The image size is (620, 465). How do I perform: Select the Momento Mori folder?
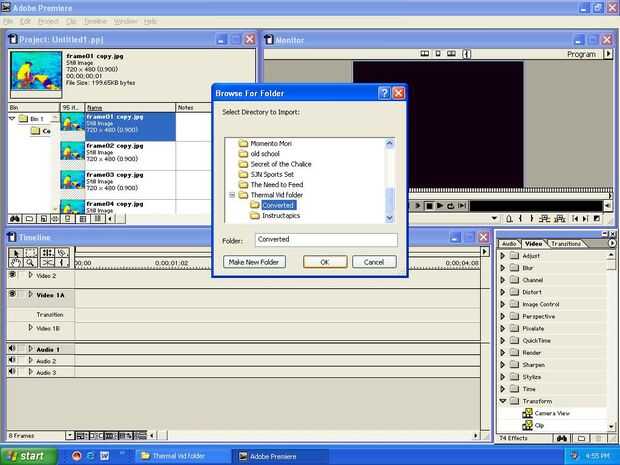271,144
